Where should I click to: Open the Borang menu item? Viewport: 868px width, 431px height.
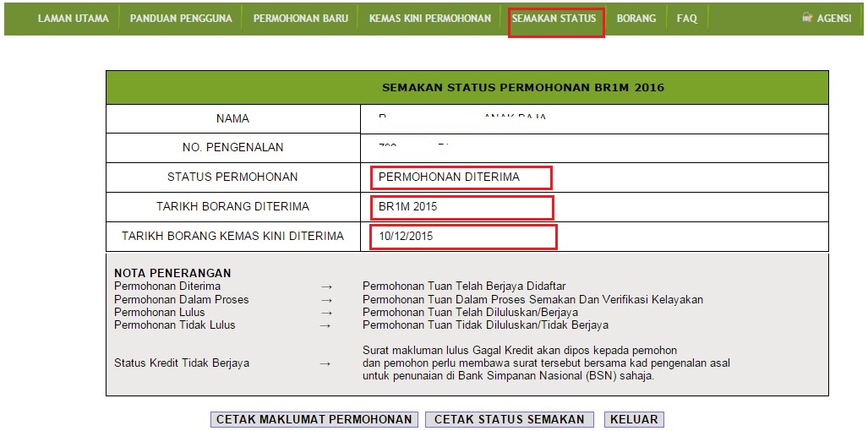(x=636, y=19)
